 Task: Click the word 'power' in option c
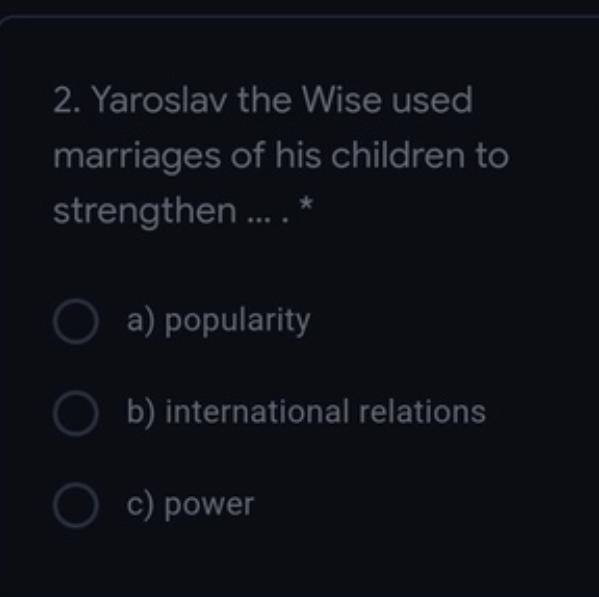(x=209, y=507)
